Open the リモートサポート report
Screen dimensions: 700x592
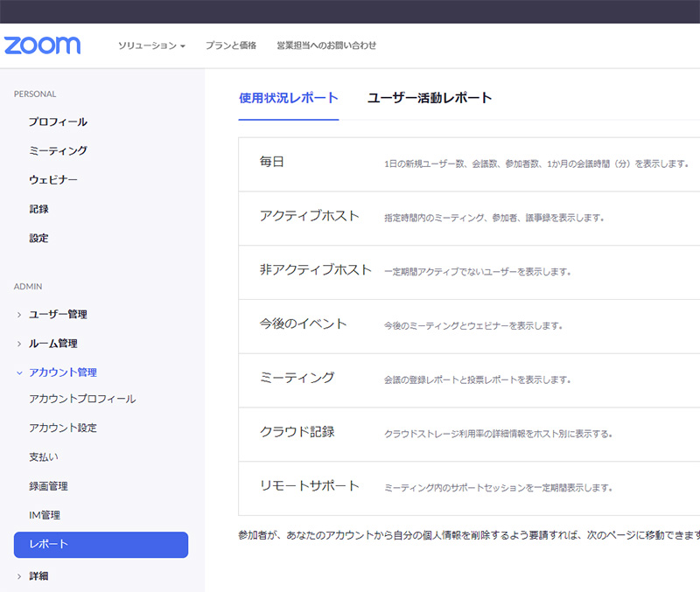click(310, 486)
